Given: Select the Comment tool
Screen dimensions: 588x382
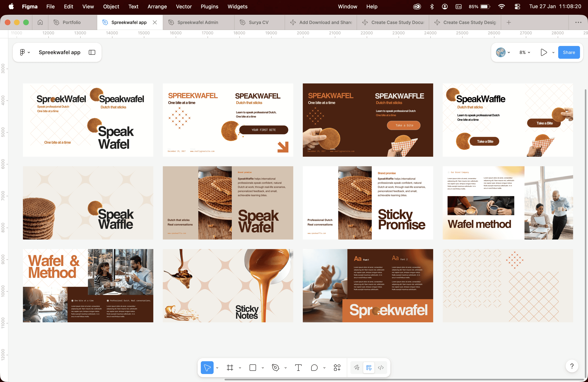Looking at the screenshot, I should [314, 368].
